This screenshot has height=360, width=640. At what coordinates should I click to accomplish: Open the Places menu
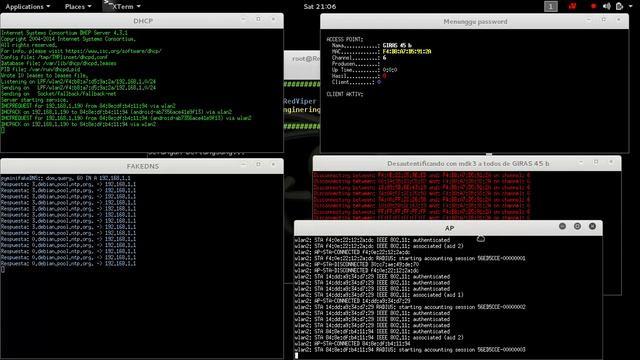(x=78, y=7)
